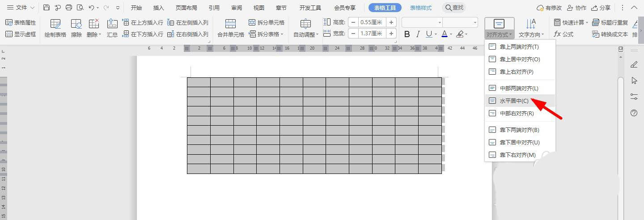The width and height of the screenshot is (644, 220).
Task: Insert a row above with 在上方插入行
Action: pyautogui.click(x=143, y=22)
